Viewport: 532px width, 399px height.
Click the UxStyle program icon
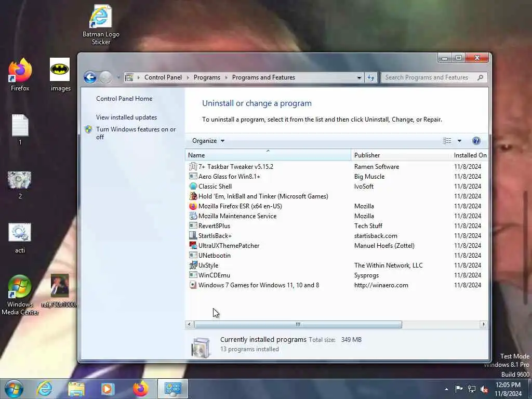click(x=193, y=265)
